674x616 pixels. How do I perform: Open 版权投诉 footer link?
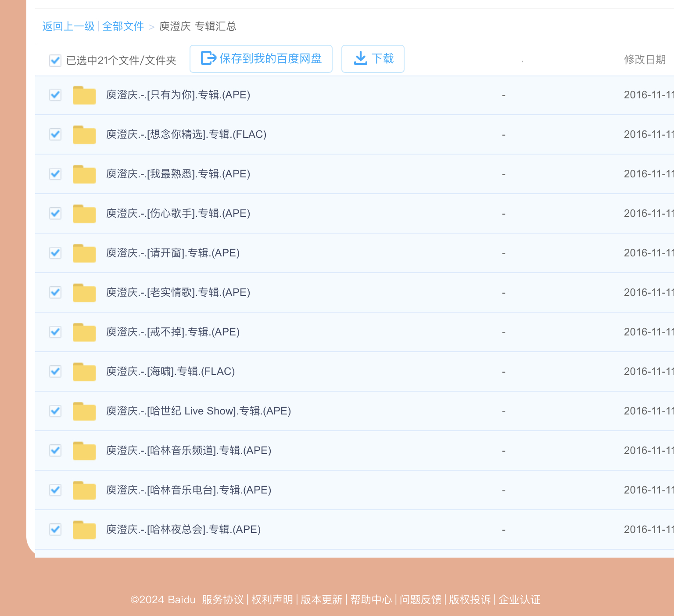click(x=470, y=600)
